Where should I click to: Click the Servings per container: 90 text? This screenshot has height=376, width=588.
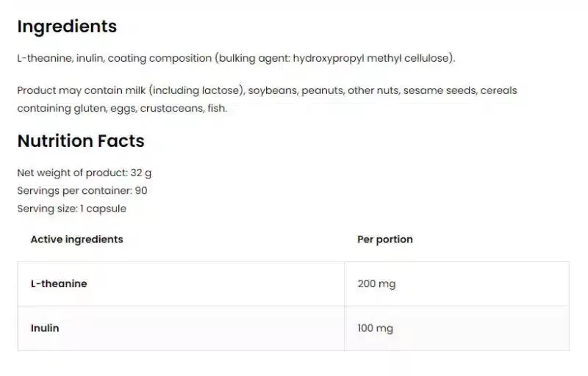(82, 191)
